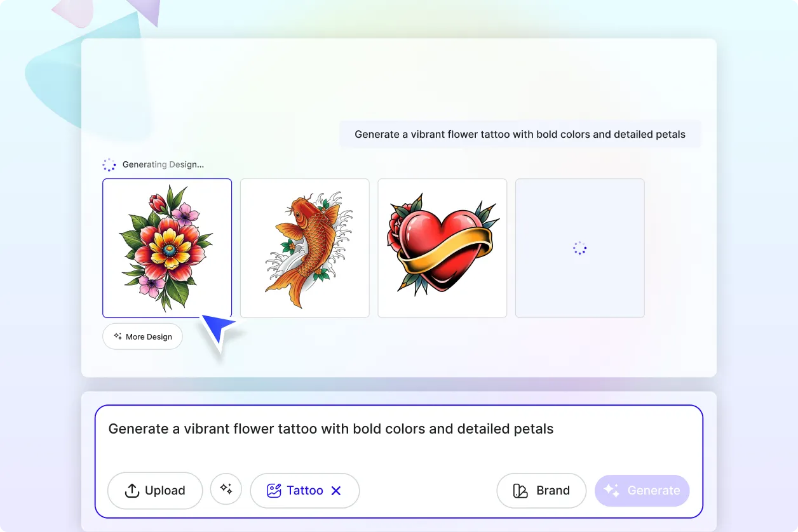Click the loading fourth design placeholder

point(580,248)
